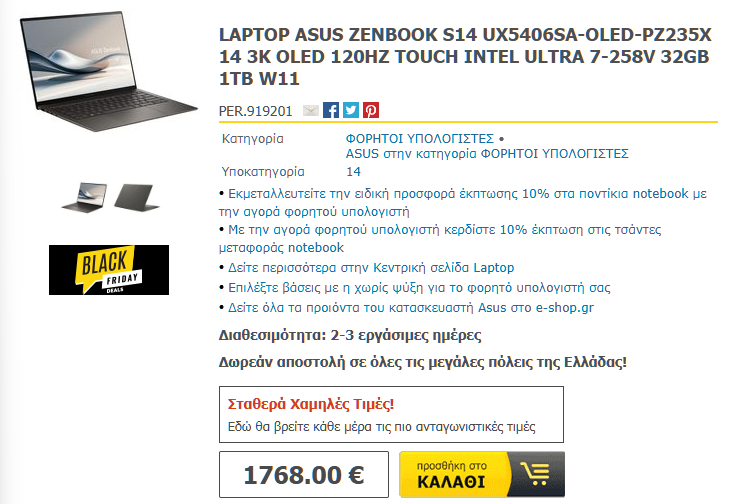Open laptop cooling stands link

pos(419,288)
